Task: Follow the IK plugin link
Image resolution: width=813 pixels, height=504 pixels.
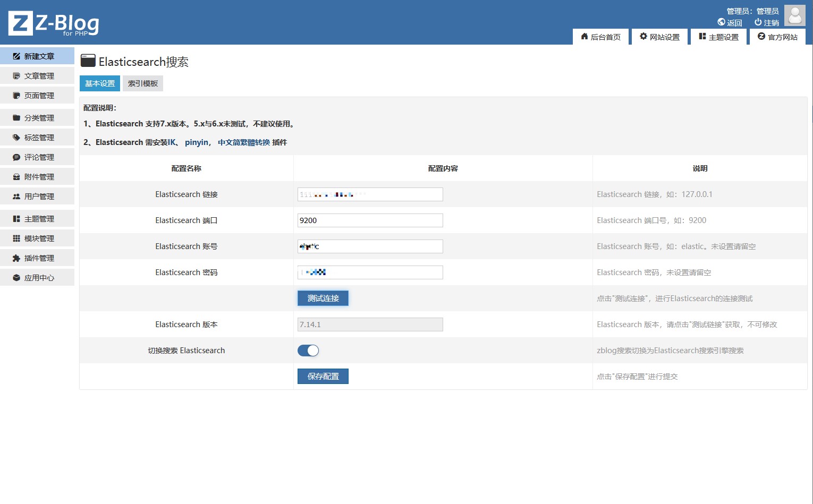Action: [172, 142]
